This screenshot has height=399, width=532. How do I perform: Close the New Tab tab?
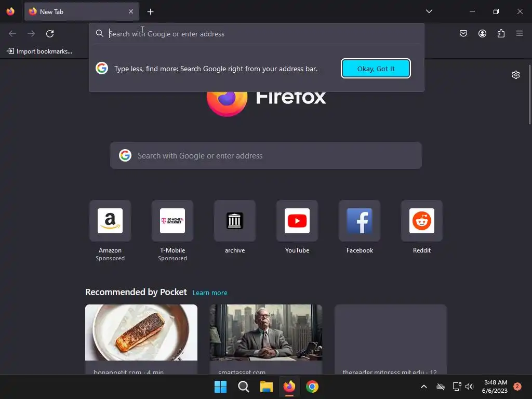(x=131, y=11)
